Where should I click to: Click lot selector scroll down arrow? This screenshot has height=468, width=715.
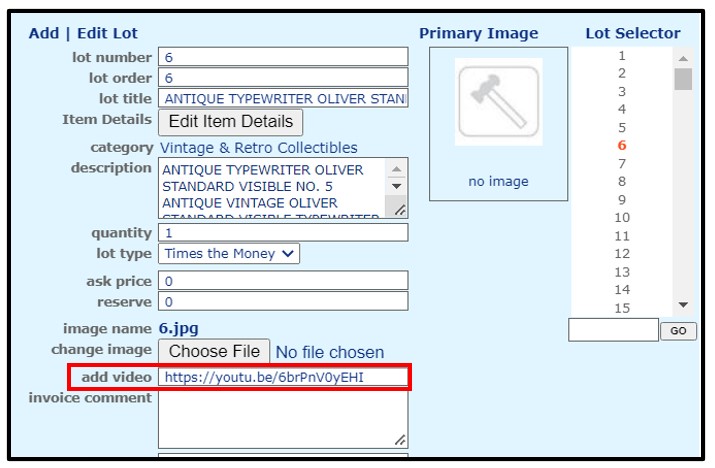(x=683, y=305)
